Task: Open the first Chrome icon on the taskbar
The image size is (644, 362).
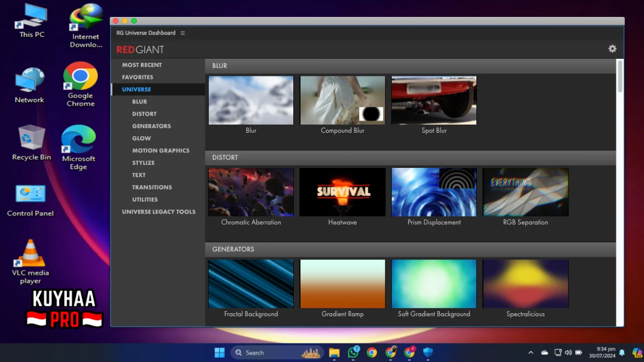Action: [x=372, y=352]
